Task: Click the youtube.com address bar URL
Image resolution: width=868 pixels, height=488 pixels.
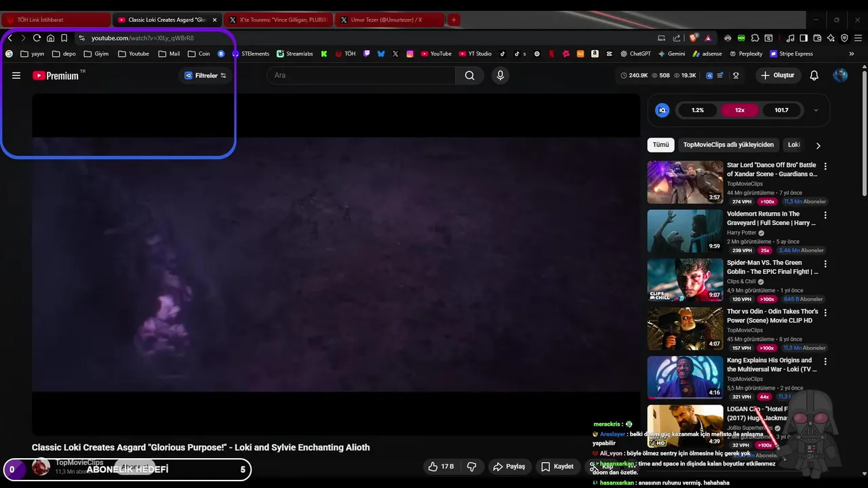Action: (142, 38)
